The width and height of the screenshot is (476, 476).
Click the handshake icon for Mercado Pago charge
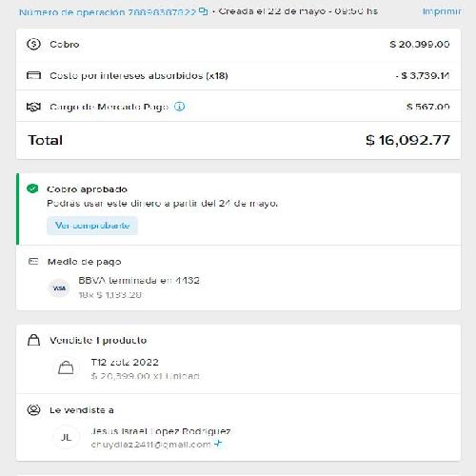pos(33,107)
